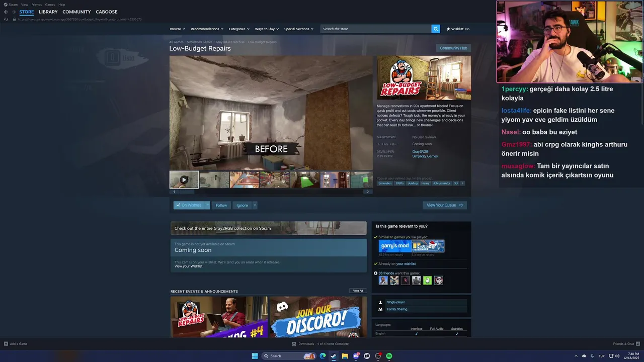Open the Discord announcement thumbnail
The image size is (644, 362).
click(x=318, y=317)
